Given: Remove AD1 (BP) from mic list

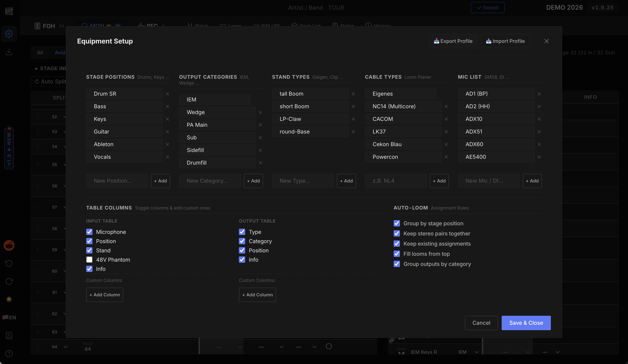Looking at the screenshot, I should (x=539, y=94).
